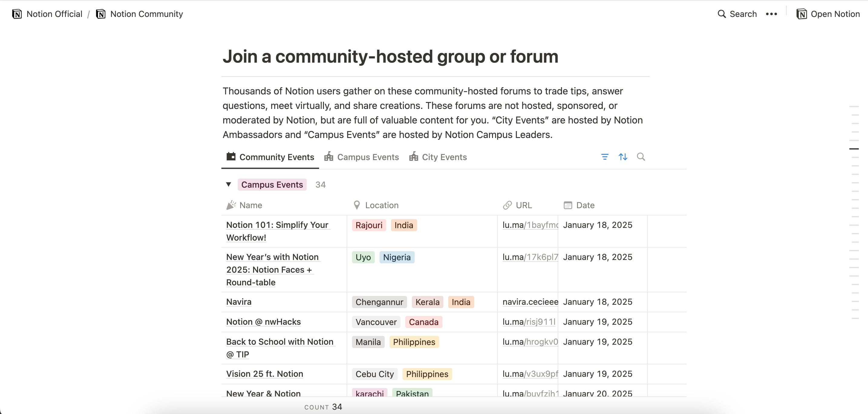
Task: Click the Uyo location tag
Action: coord(363,257)
